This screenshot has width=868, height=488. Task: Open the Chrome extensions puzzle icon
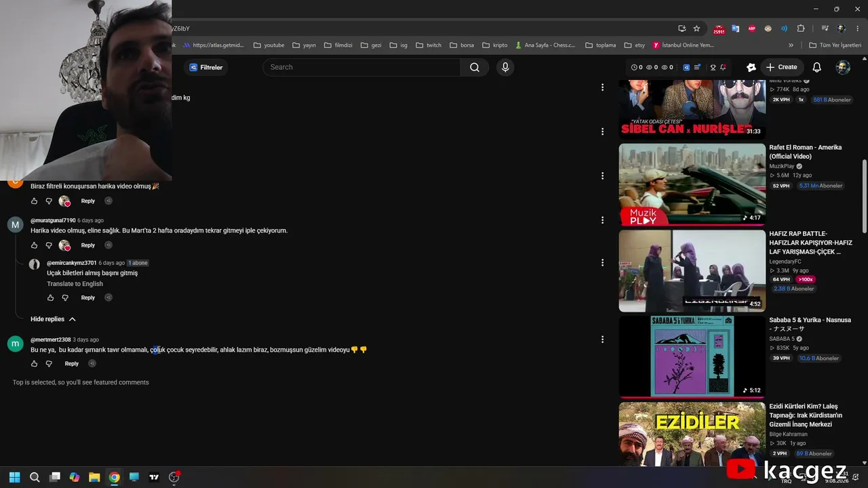click(x=801, y=28)
